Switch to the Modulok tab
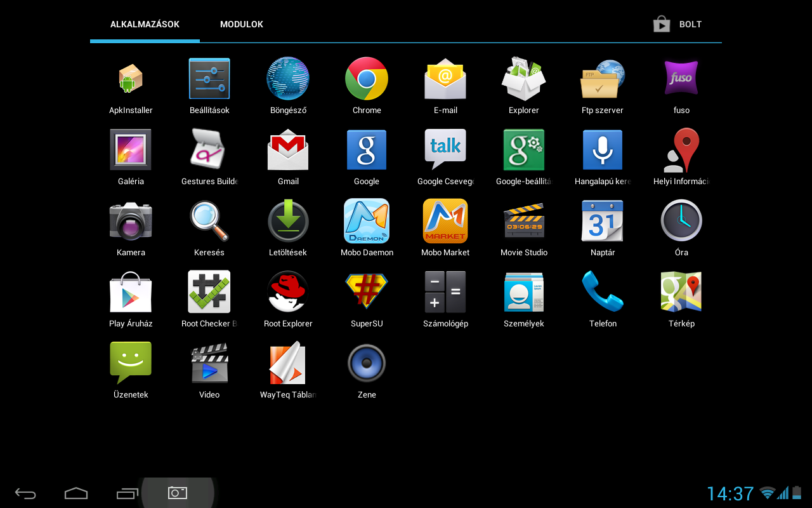 pos(242,24)
